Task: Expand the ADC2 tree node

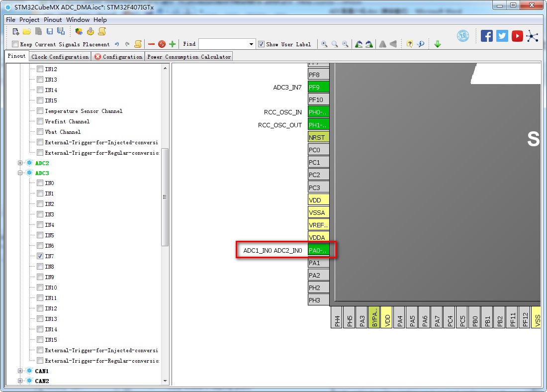Action: pyautogui.click(x=20, y=163)
